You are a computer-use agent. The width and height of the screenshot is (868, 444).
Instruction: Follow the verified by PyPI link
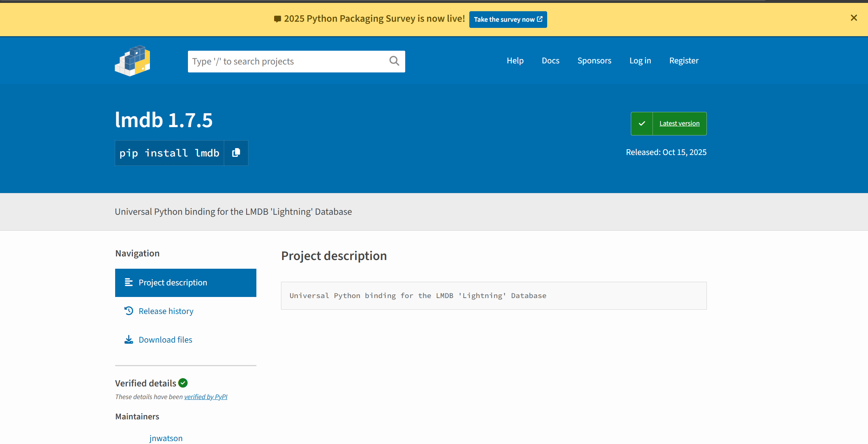coord(206,397)
